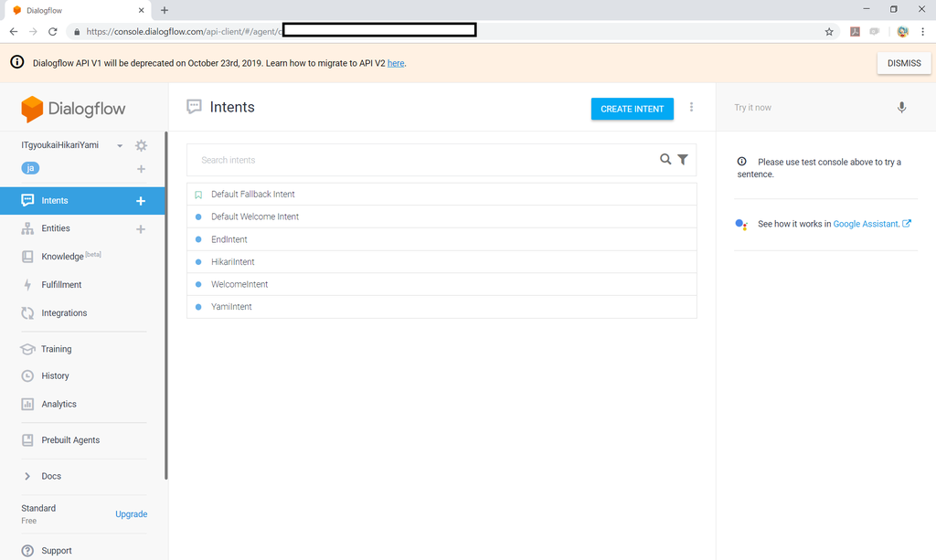This screenshot has width=936, height=560.
Task: Open the intents filter icon
Action: (x=683, y=159)
